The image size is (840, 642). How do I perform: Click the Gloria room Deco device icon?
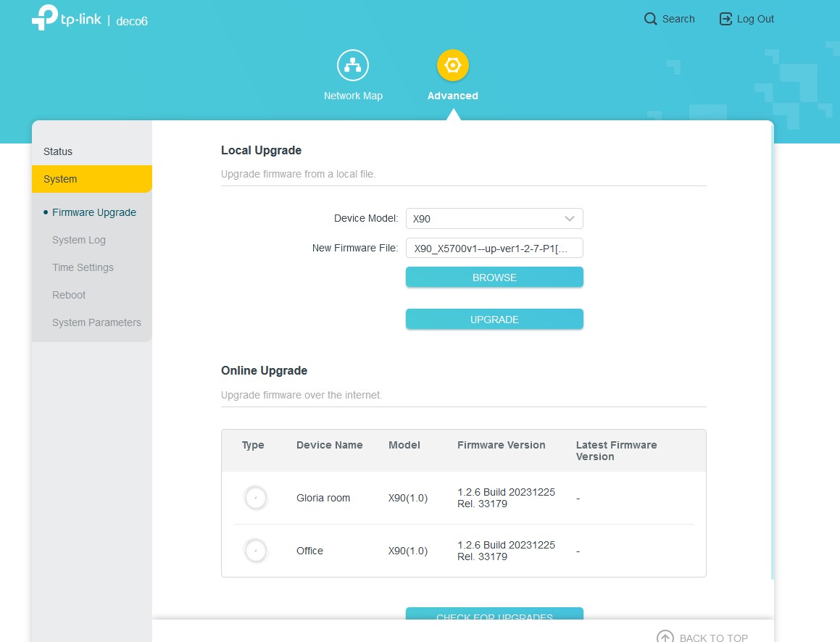pos(255,499)
